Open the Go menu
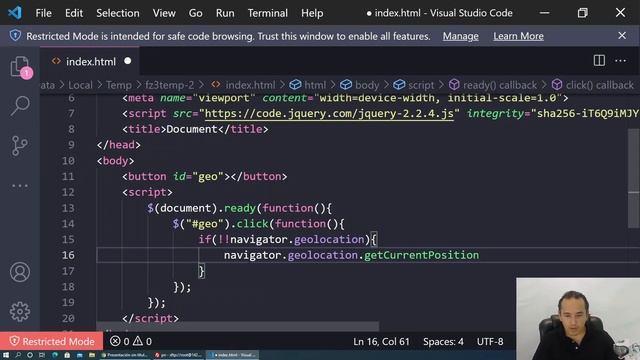 [196, 13]
